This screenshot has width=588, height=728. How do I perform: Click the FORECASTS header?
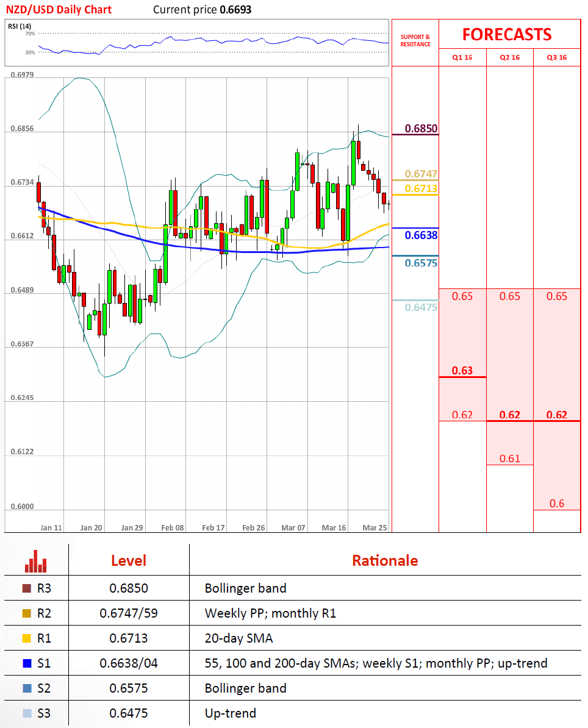(x=507, y=34)
